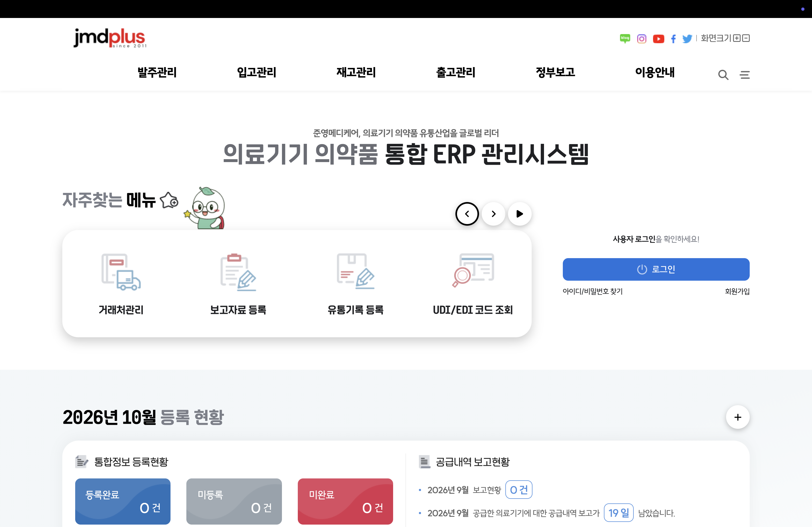Start favorite menu slideshow autoplay

520,214
